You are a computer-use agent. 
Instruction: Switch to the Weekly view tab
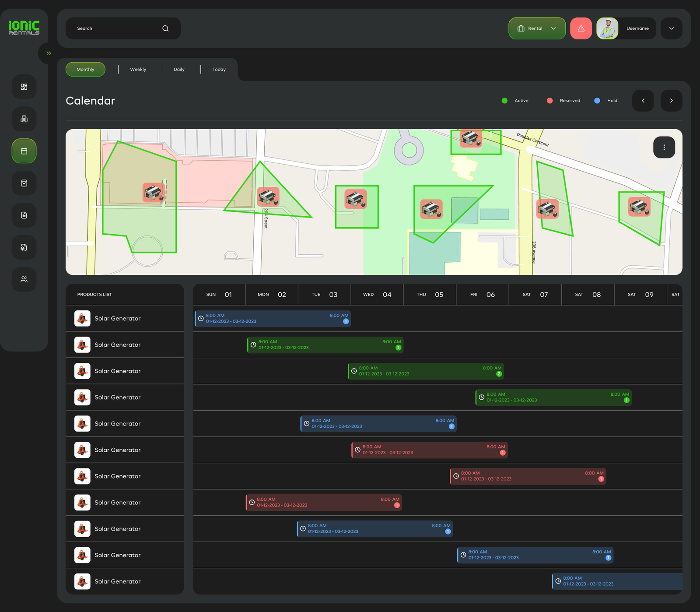coord(138,69)
